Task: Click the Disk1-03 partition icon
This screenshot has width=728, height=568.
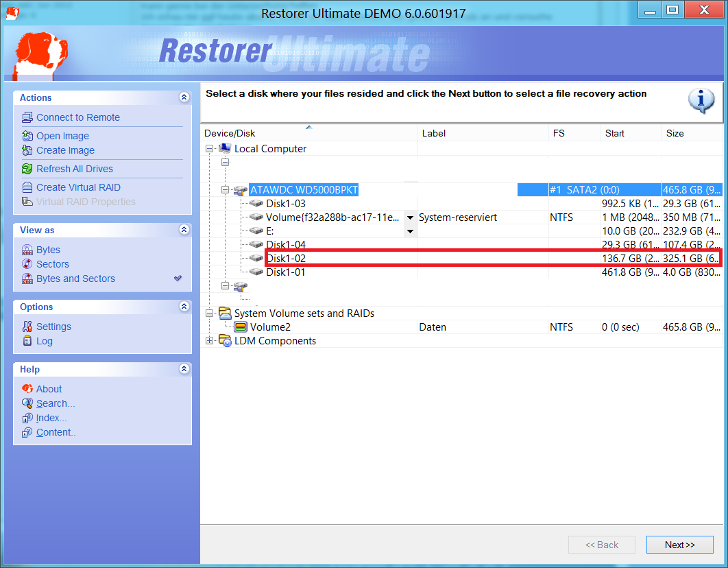Action: 256,204
